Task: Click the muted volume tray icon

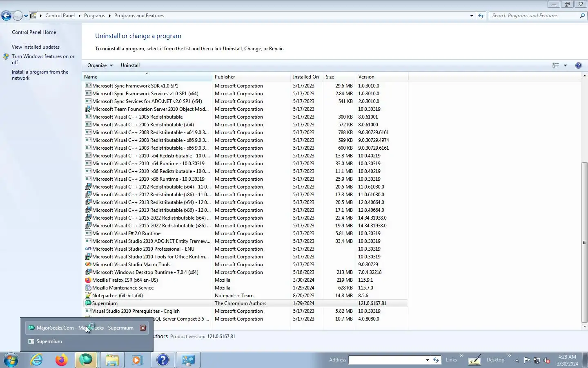Action: (x=547, y=360)
